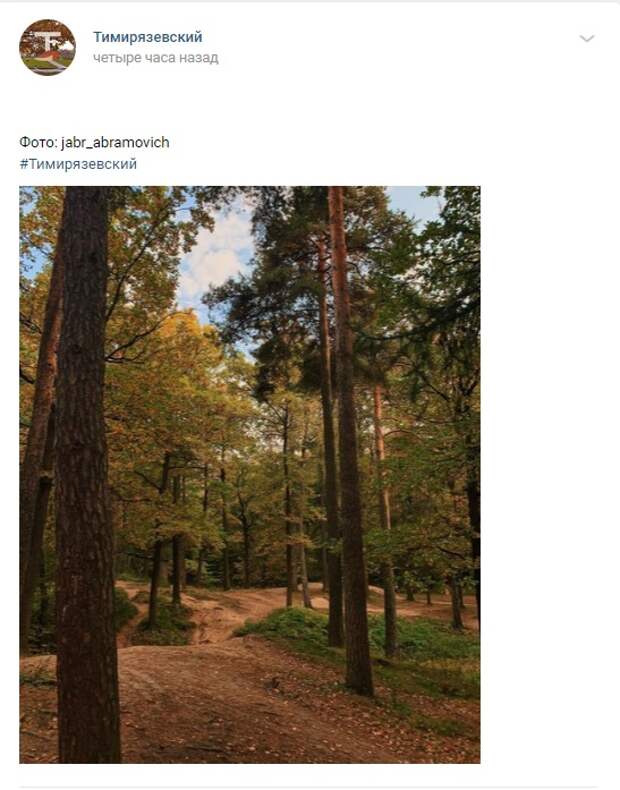This screenshot has width=620, height=790.
Task: Click the thick foreground pine trunk in the photo
Action: click(86, 474)
